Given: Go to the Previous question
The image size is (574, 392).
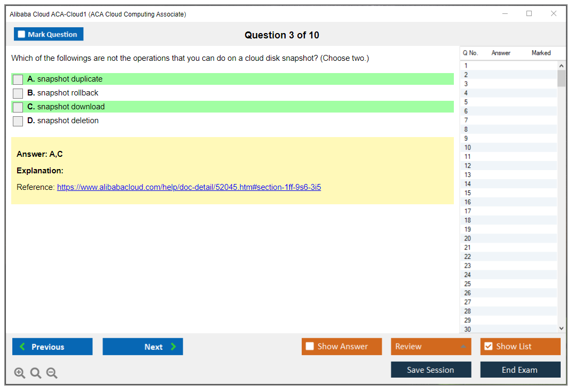Looking at the screenshot, I should click(x=52, y=347).
